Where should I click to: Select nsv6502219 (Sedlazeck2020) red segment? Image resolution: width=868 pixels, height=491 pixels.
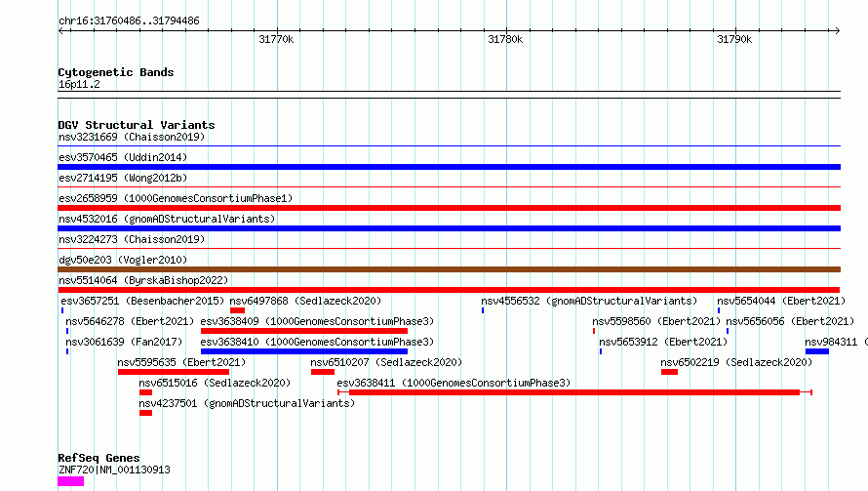click(x=669, y=372)
